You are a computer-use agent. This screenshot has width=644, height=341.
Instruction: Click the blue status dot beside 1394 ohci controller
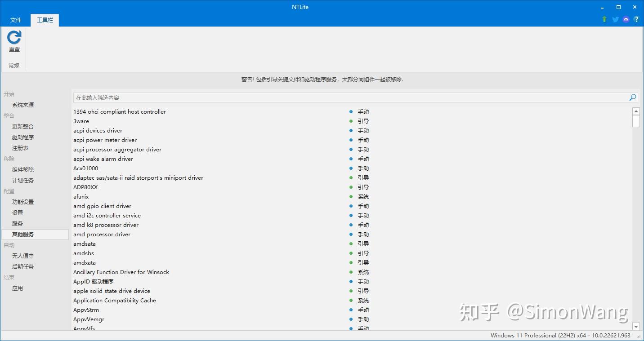(351, 111)
